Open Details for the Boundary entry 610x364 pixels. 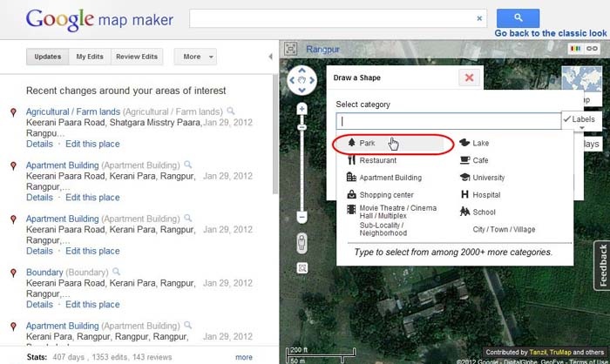[39, 305]
